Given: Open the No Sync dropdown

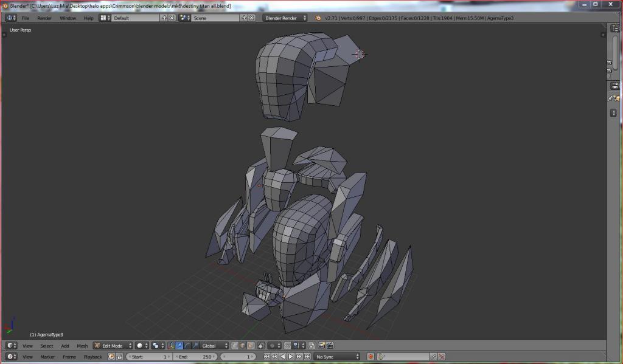Looking at the screenshot, I should 337,357.
